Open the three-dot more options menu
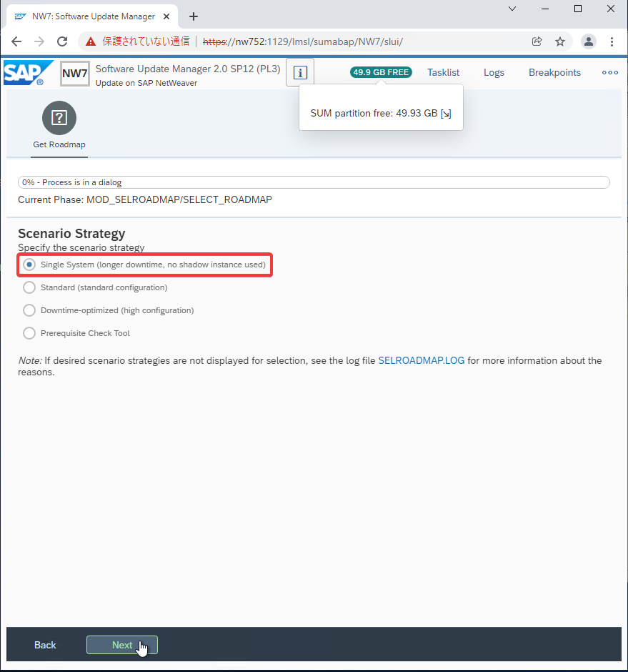 click(609, 72)
